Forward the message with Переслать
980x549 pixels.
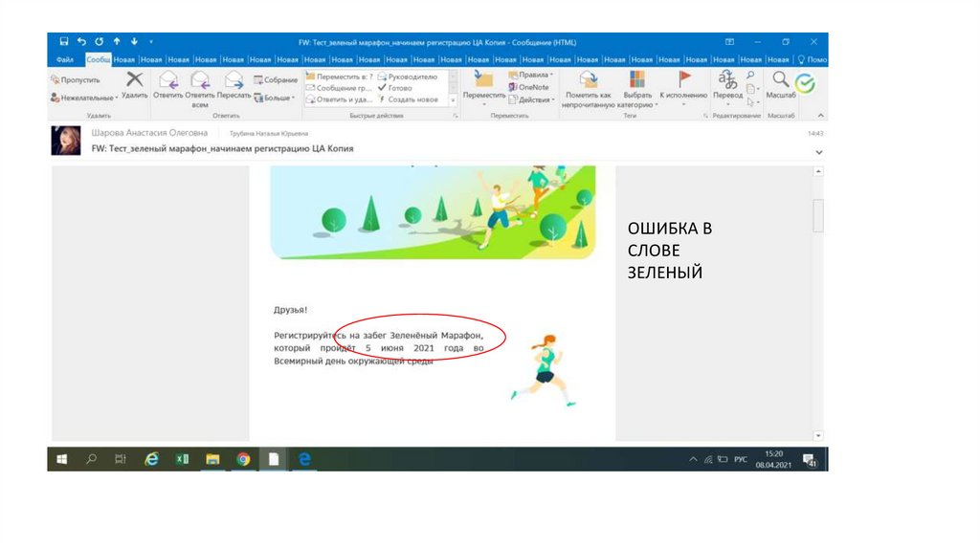[234, 83]
